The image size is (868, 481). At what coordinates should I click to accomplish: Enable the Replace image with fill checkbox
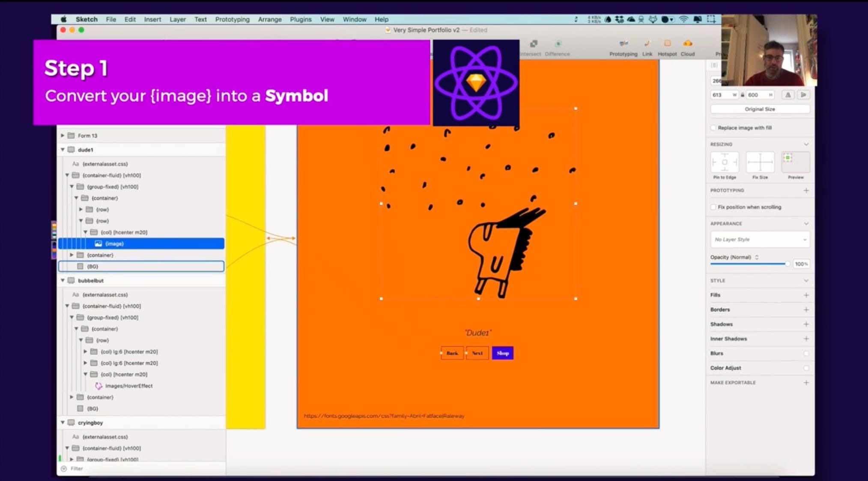[713, 128]
